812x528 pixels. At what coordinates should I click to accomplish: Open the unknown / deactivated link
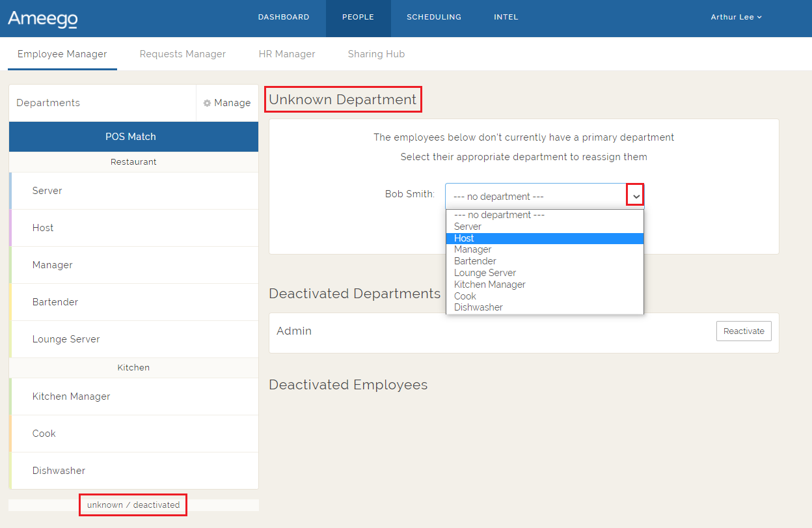click(133, 505)
